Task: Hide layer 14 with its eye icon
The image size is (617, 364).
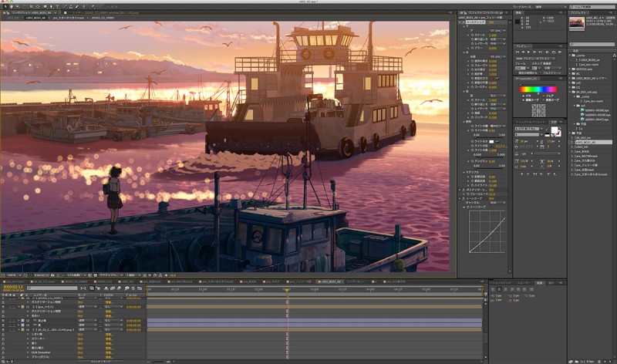Action: coord(3,330)
